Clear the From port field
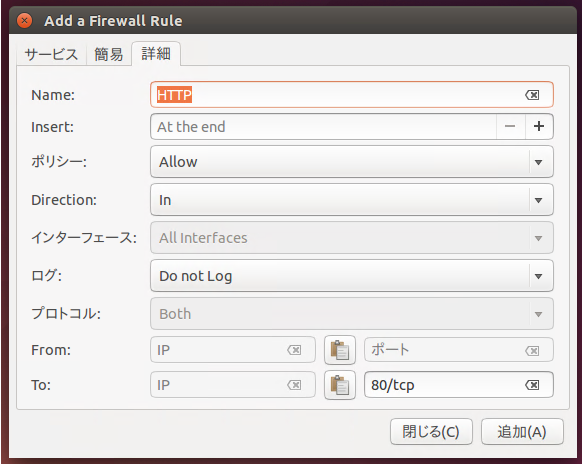The height and width of the screenshot is (464, 582). tap(532, 350)
